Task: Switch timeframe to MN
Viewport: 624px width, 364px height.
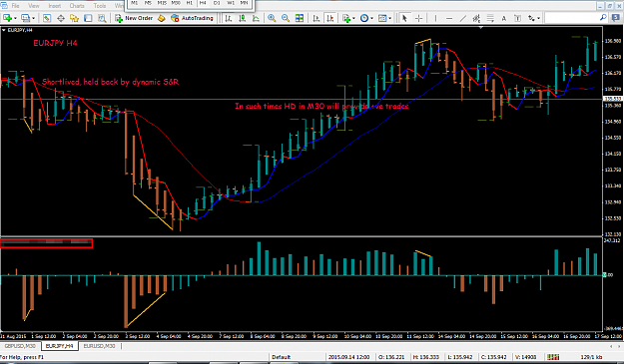Action: pyautogui.click(x=244, y=3)
